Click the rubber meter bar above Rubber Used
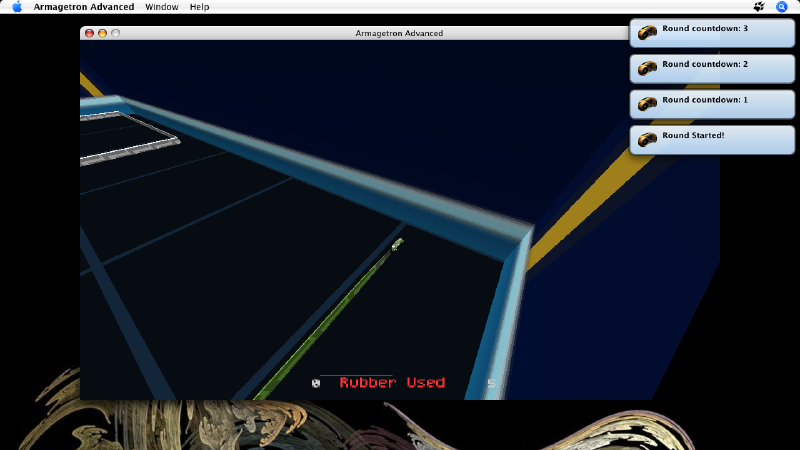This screenshot has width=800, height=450. [356, 376]
